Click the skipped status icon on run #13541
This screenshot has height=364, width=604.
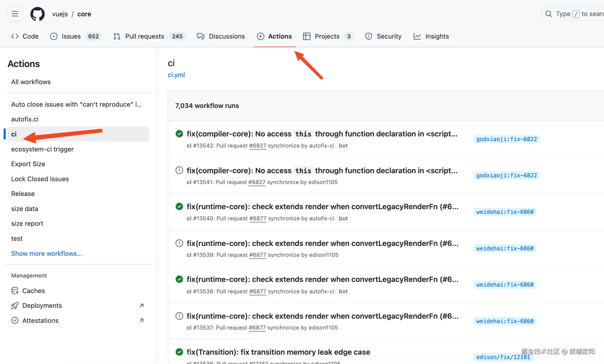(179, 170)
